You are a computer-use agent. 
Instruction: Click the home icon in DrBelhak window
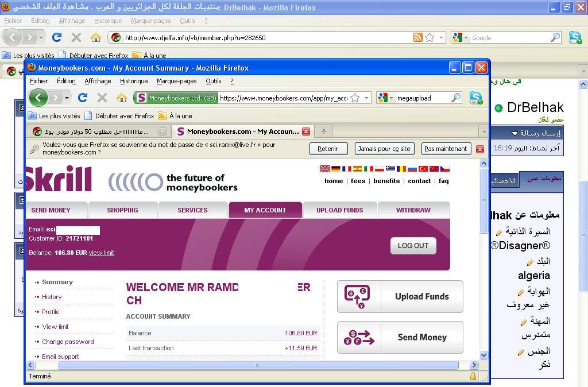(96, 37)
